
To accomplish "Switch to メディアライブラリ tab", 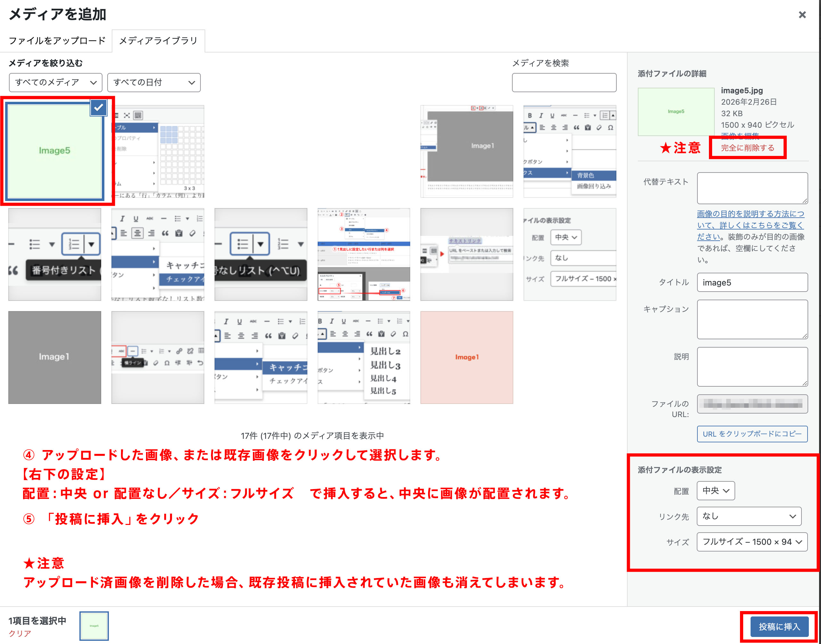I will tap(159, 41).
